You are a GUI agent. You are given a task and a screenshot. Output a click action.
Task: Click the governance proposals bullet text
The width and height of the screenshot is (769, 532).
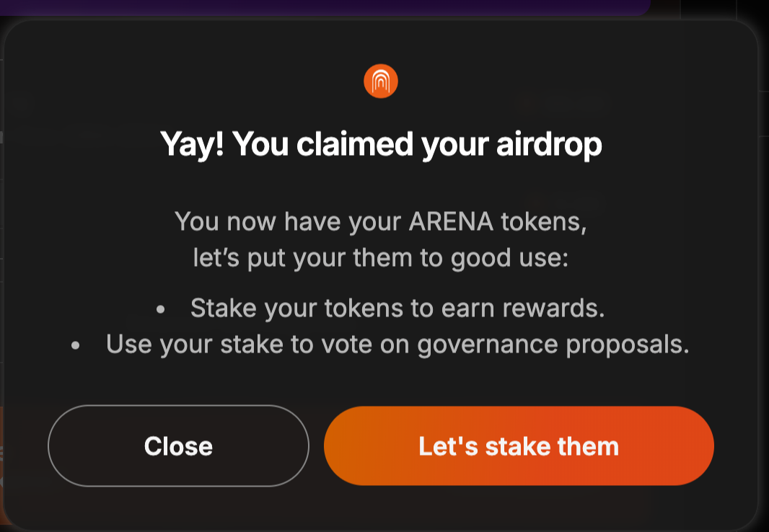397,345
